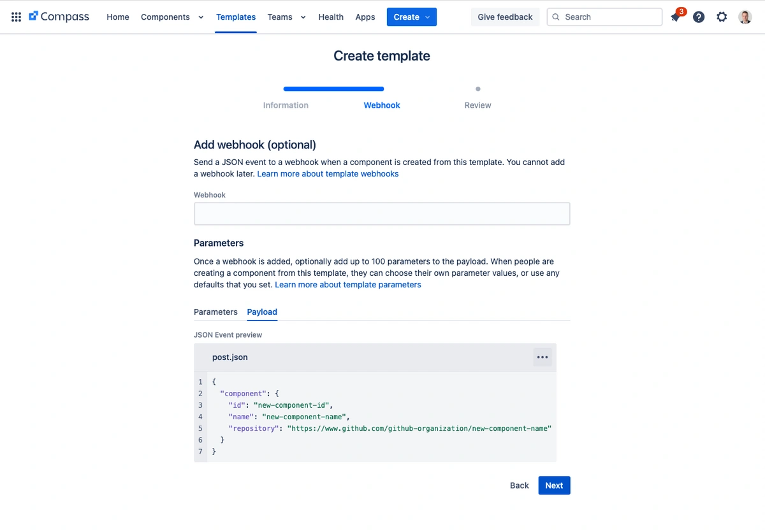Screen dimensions: 765x532
Task: Open the settings gear icon
Action: tap(722, 17)
